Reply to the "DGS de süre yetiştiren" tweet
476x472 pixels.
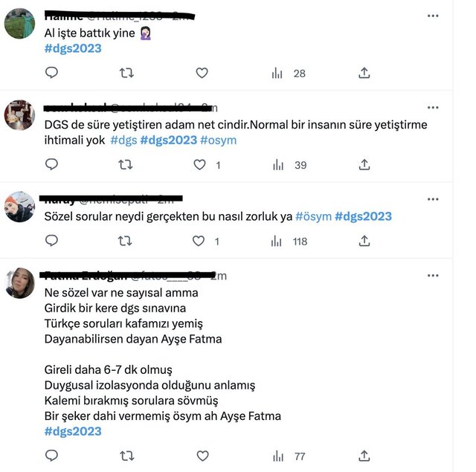52,164
